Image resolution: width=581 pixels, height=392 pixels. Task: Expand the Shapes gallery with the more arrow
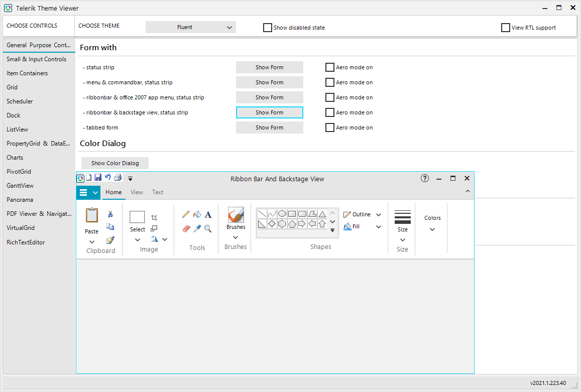tap(332, 230)
